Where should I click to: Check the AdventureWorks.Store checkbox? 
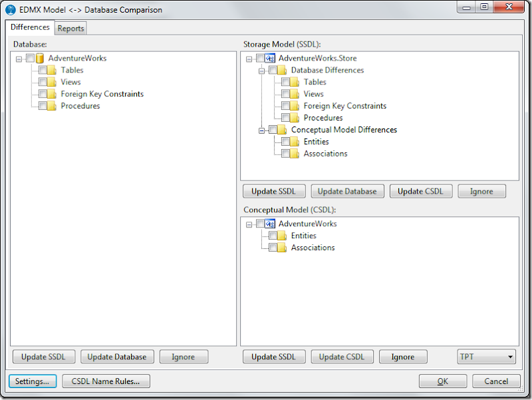[x=260, y=59]
